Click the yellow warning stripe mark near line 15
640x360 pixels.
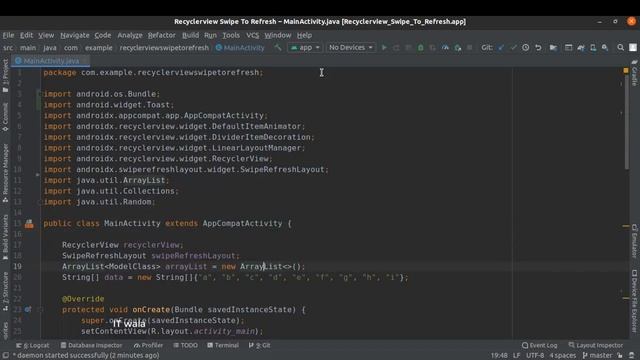coord(626,226)
